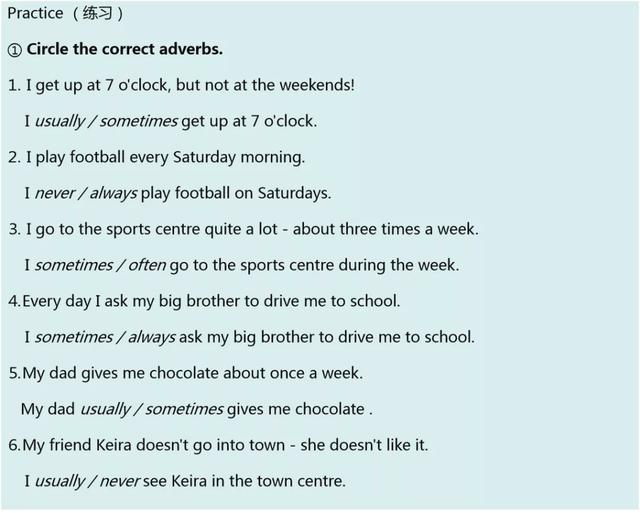
Task: Select the adverb 'usually' in sentence 1
Action: tap(60, 122)
